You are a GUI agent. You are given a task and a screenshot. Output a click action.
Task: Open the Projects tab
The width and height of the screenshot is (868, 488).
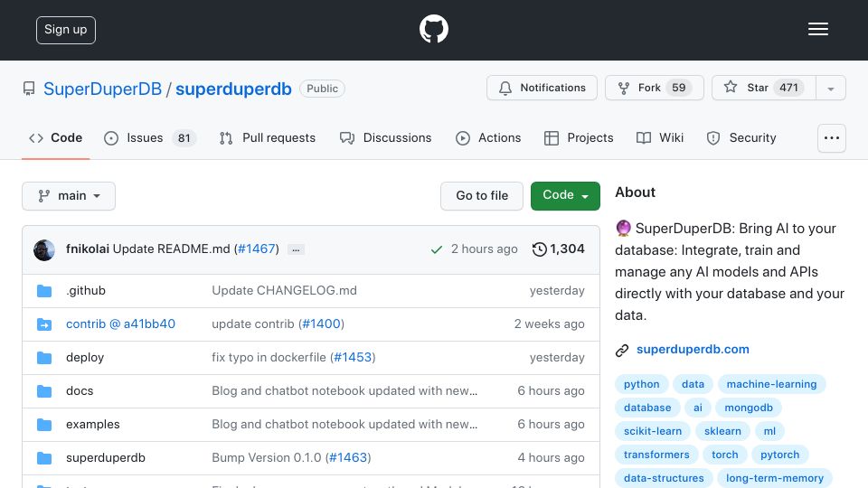(x=579, y=137)
